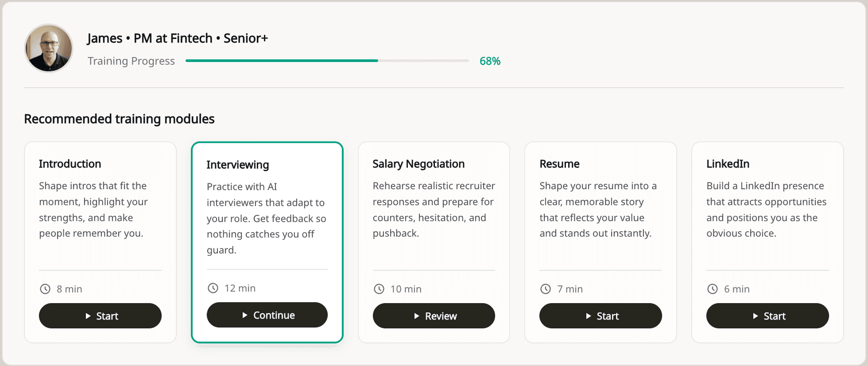Image resolution: width=868 pixels, height=366 pixels.
Task: Click the James PM at Fintech header
Action: [177, 38]
